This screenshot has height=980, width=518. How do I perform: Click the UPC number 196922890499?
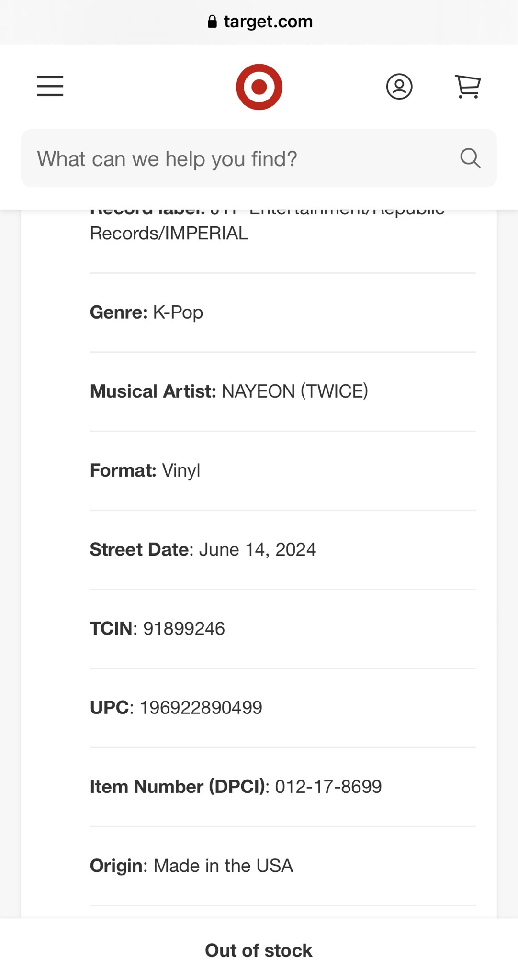point(201,707)
